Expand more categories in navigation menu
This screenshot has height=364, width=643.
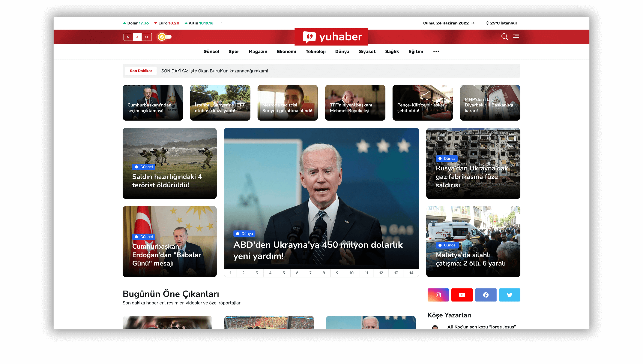coord(436,51)
